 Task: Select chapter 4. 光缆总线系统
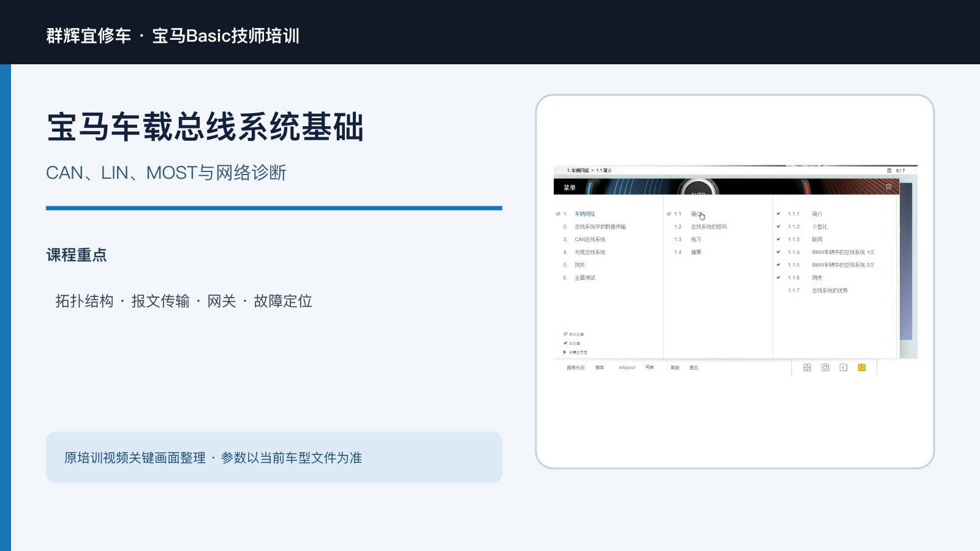click(x=584, y=252)
